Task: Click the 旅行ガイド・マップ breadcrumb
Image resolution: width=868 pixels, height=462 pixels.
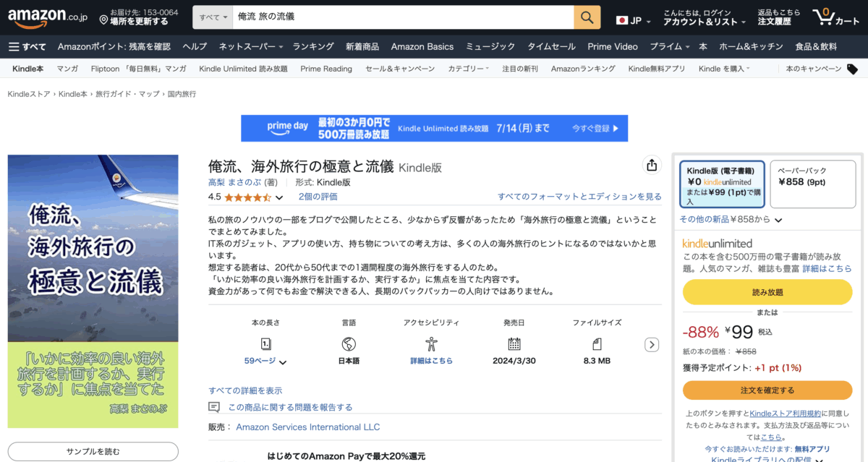Action: (128, 94)
